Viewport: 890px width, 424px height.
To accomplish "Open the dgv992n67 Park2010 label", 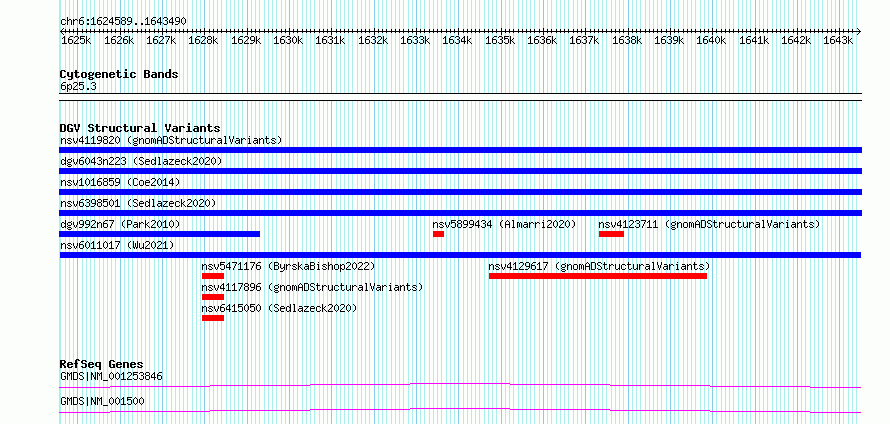I will click(x=120, y=224).
